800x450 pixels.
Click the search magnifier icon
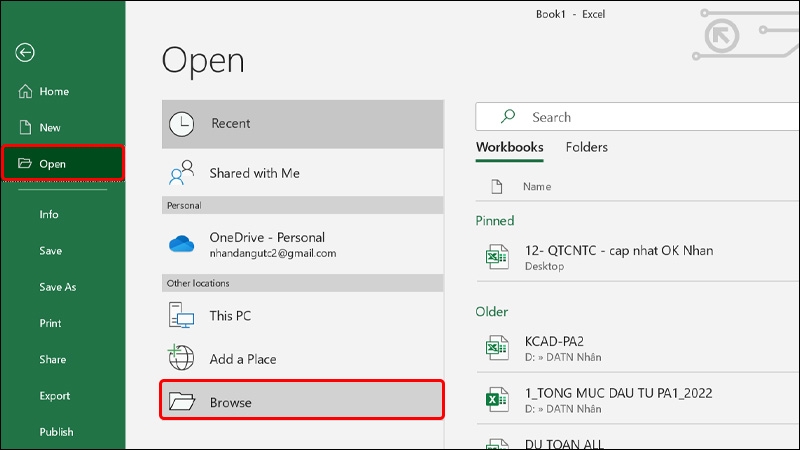click(x=508, y=116)
